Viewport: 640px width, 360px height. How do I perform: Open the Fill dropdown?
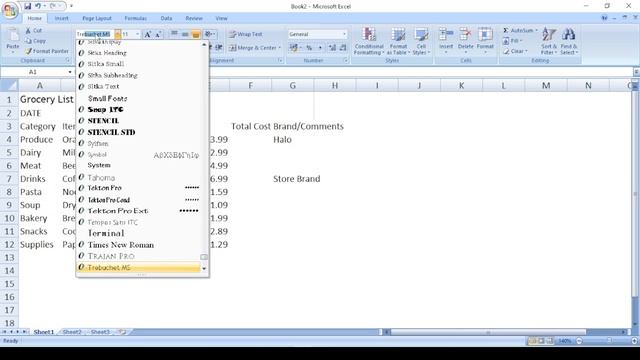point(512,41)
